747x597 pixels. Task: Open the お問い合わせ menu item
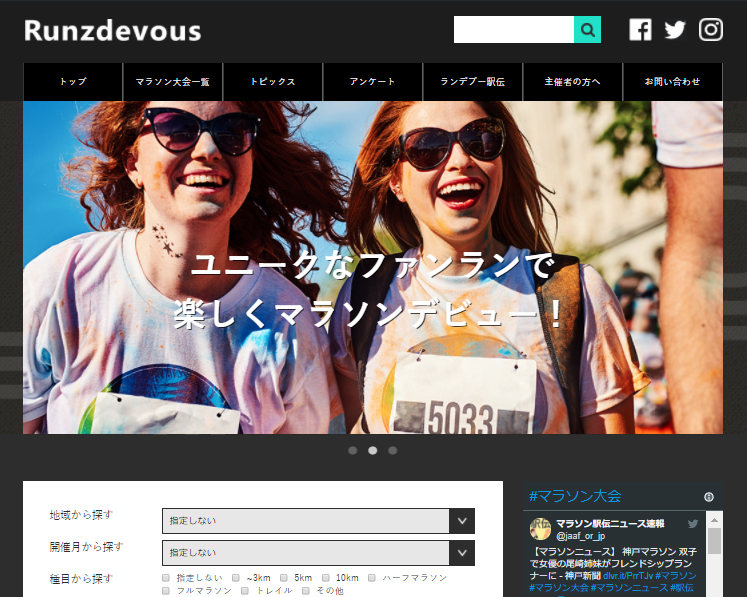(673, 81)
